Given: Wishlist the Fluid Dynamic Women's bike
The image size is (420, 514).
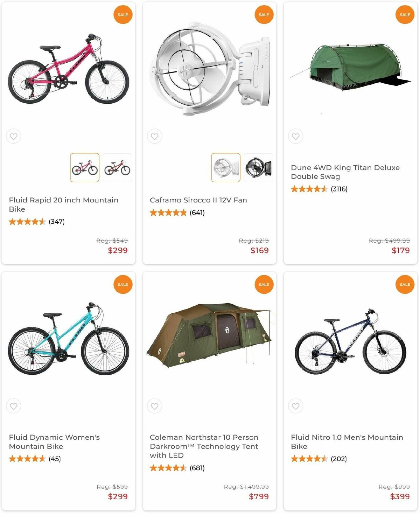Looking at the screenshot, I should tap(14, 406).
